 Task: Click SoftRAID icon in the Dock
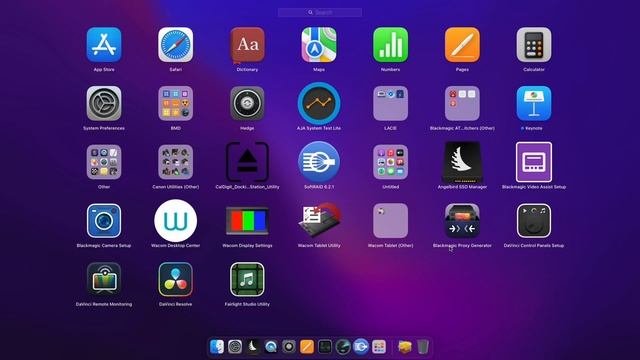tap(361, 347)
